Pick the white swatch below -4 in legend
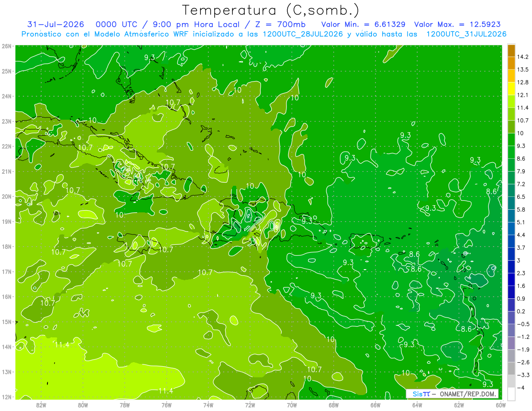 (x=511, y=394)
